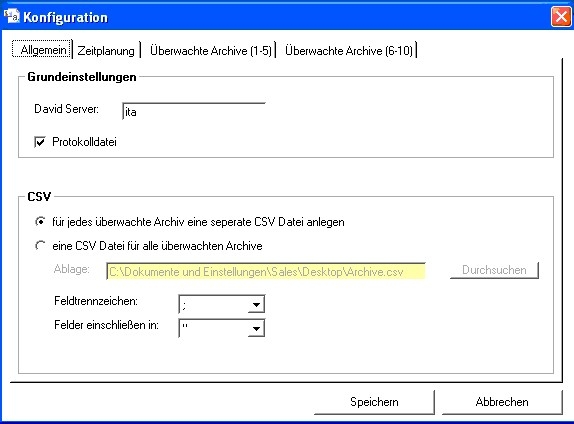Close the Konfiguration dialog window
The image size is (574, 424).
[560, 16]
